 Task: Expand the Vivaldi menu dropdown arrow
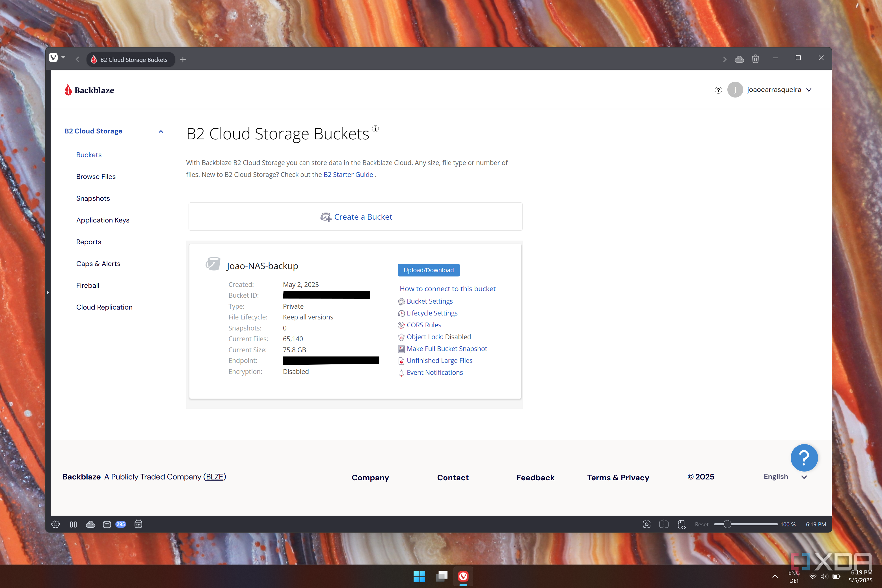[63, 57]
